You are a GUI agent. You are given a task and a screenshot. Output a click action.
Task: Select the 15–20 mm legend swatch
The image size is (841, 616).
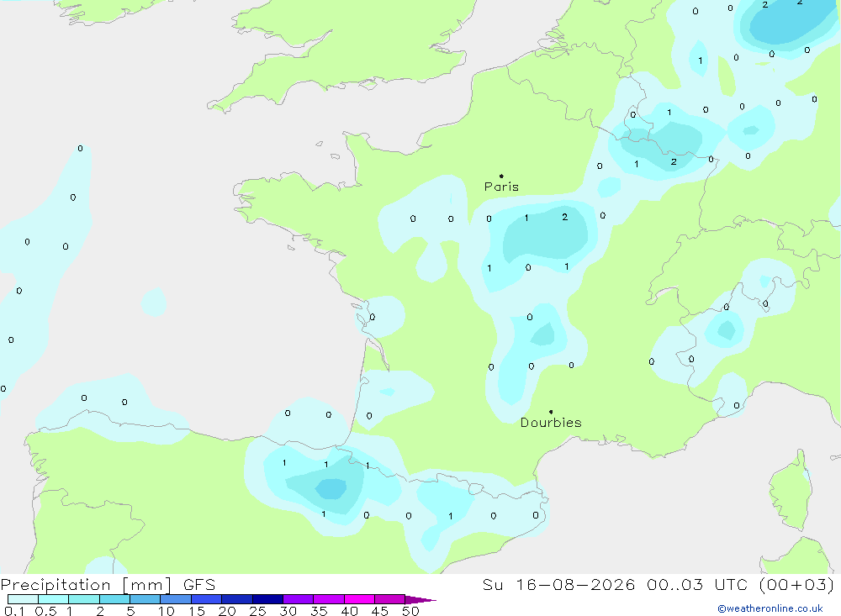(x=207, y=599)
